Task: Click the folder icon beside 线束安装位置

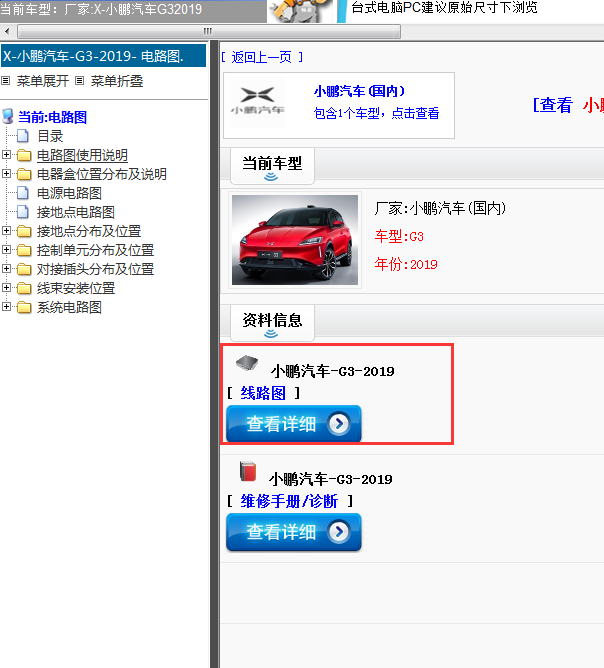Action: point(24,288)
